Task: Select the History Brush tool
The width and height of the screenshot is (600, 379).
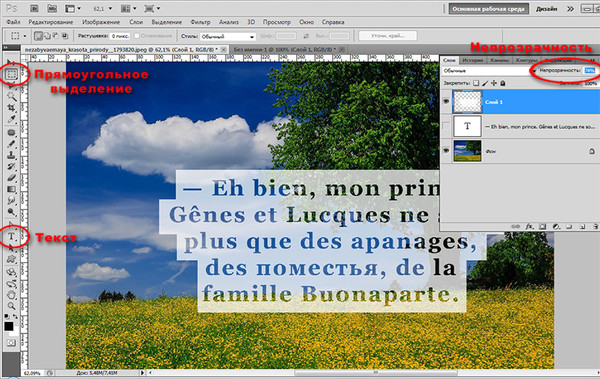Action: [x=11, y=167]
